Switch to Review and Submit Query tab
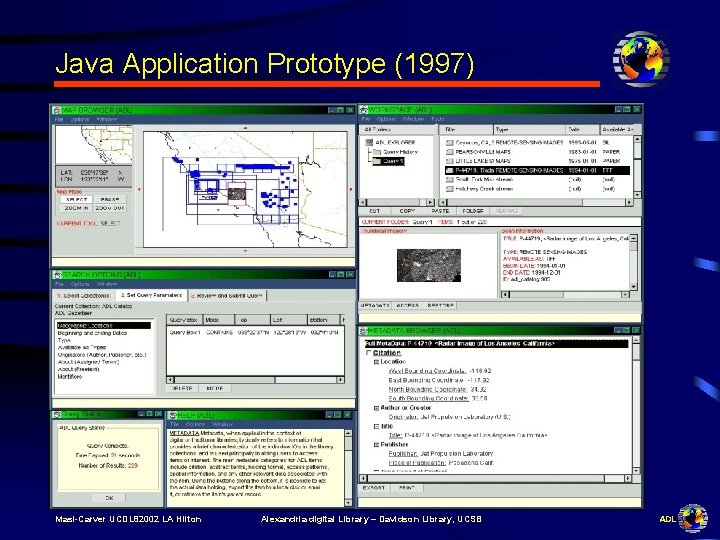720x540 pixels. pos(227,296)
